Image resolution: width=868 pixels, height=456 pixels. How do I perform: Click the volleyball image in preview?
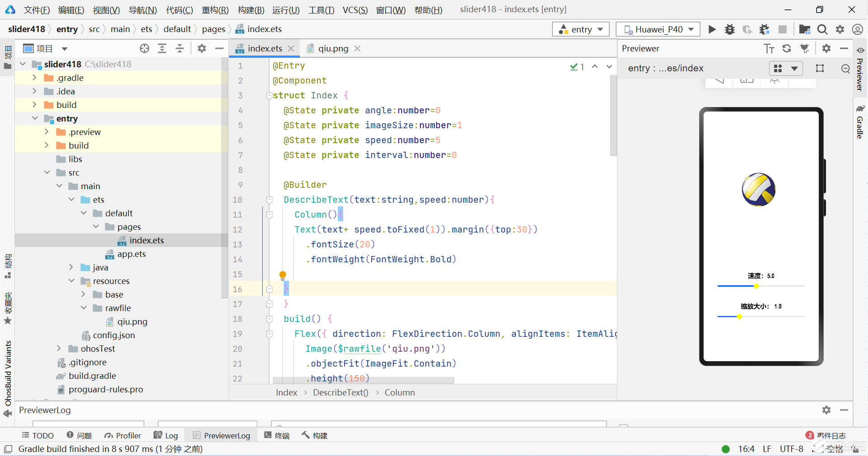coord(759,190)
